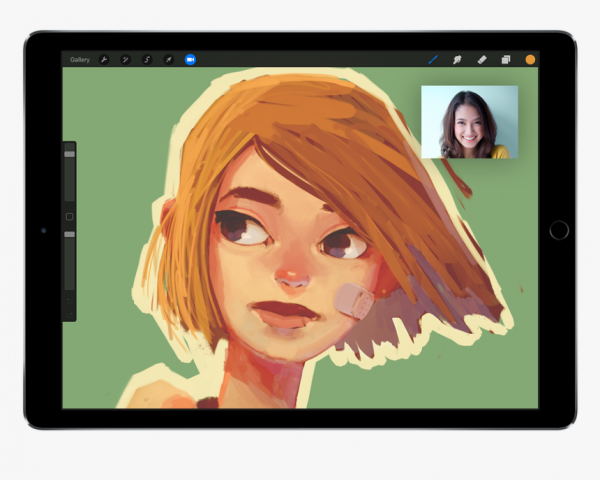Select the Eraser tool
Image resolution: width=600 pixels, height=480 pixels.
481,60
